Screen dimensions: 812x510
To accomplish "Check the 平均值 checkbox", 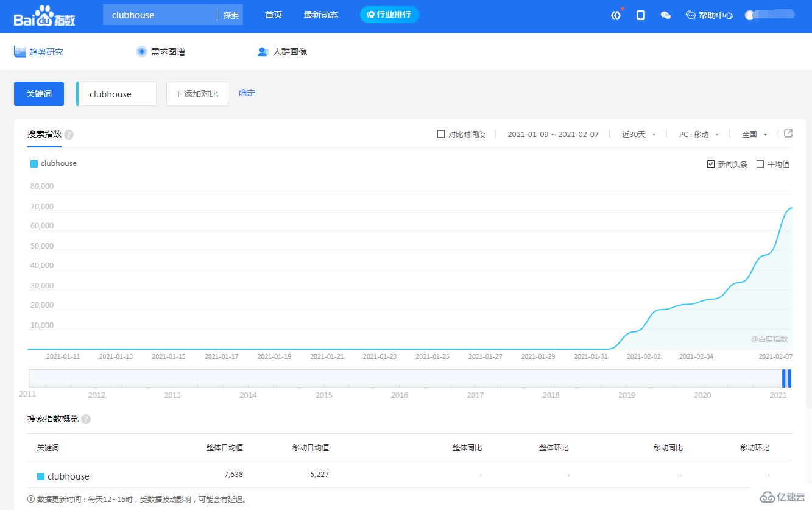I will pyautogui.click(x=760, y=164).
